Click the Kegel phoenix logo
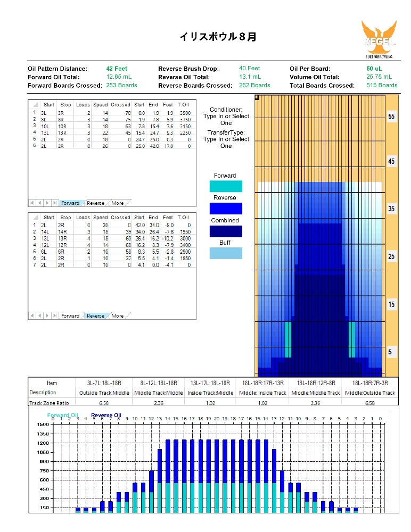This screenshot has width=411, height=532. (379, 39)
